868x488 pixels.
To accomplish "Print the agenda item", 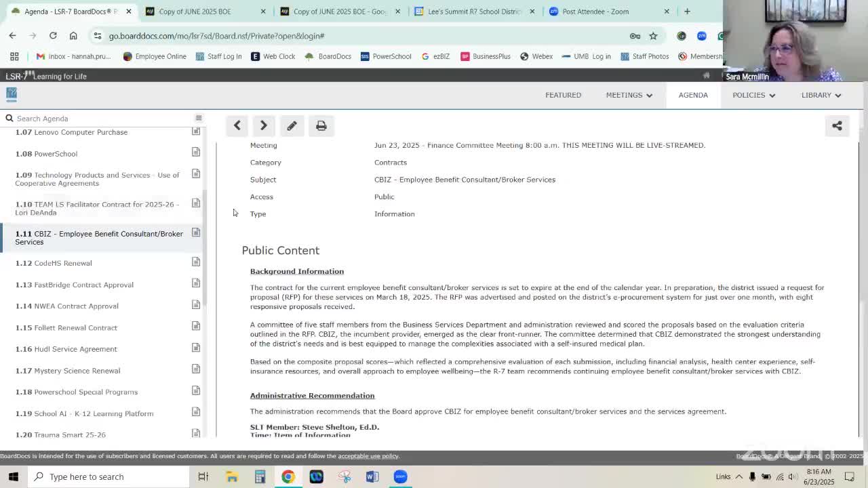I will 321,125.
